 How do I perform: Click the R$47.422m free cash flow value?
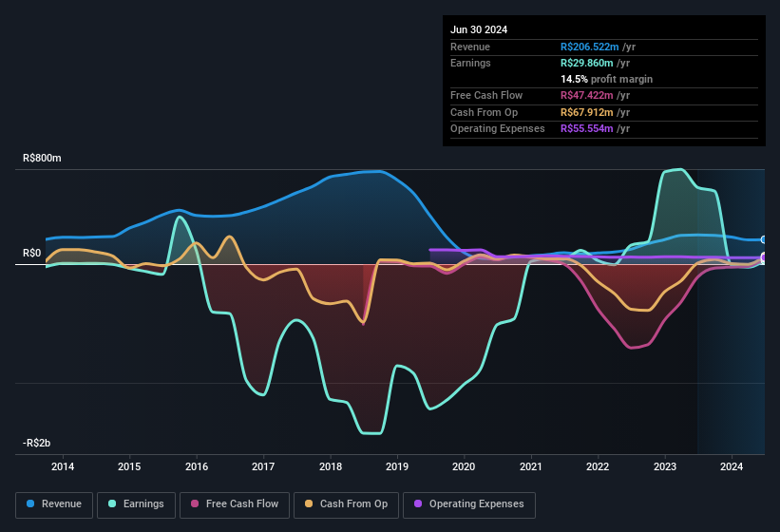click(586, 95)
